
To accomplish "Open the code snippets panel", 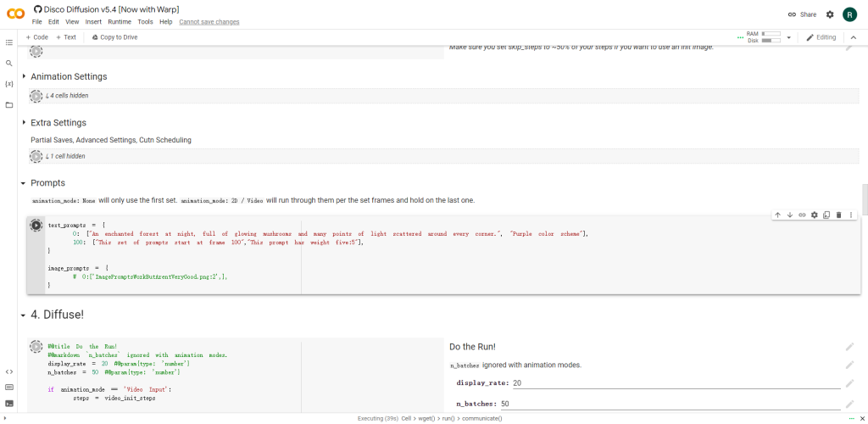I will (x=9, y=371).
